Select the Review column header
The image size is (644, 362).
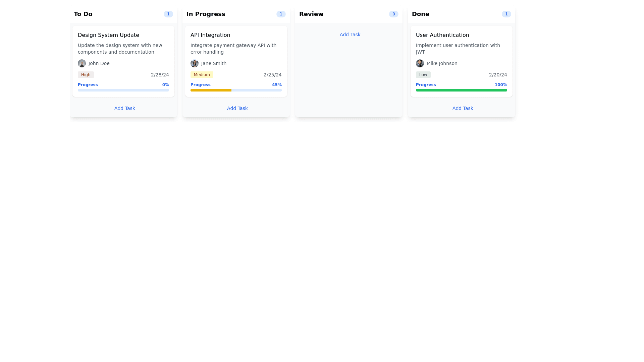point(311,14)
